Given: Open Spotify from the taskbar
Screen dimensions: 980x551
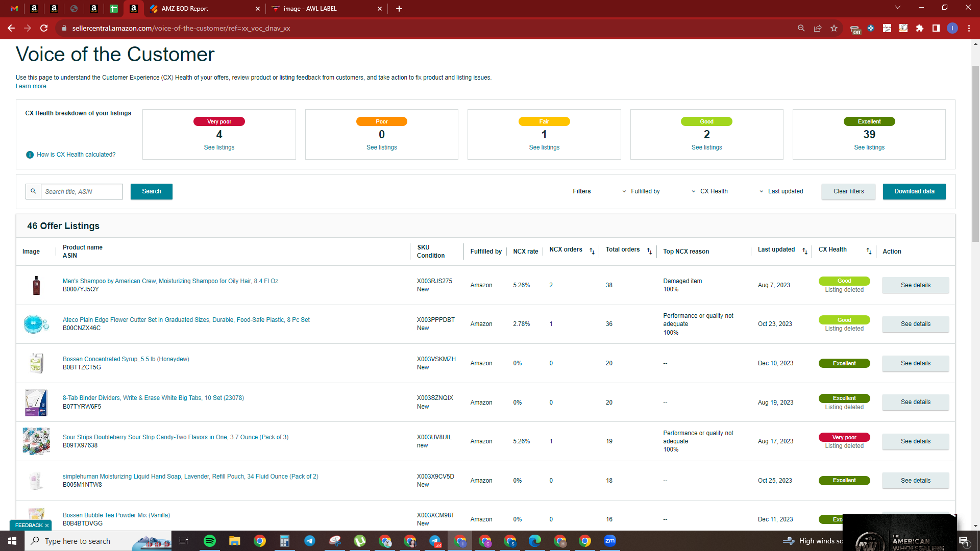Looking at the screenshot, I should 210,541.
